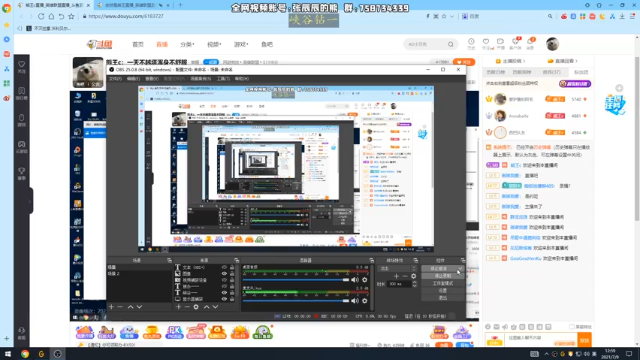Viewport: 640px width, 360px height.
Task: Open Douyu watch history clock icon
Action: [471, 42]
